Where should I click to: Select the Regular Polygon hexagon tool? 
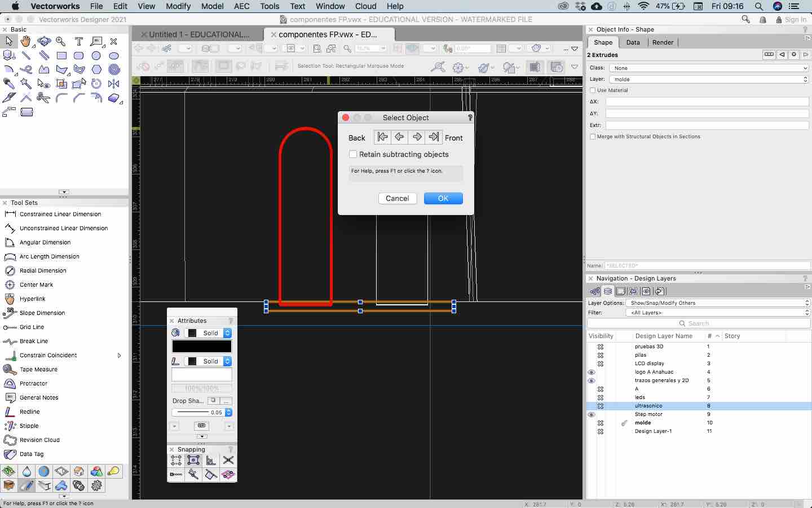tap(96, 69)
